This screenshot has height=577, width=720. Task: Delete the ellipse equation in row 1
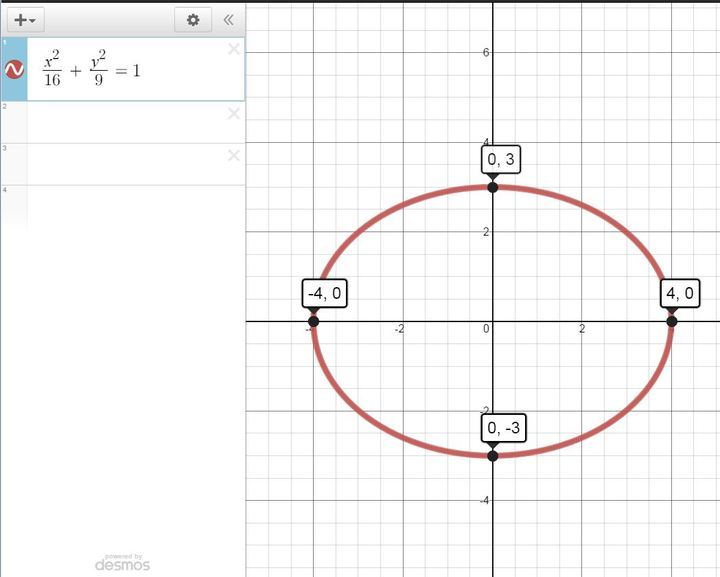pos(233,49)
